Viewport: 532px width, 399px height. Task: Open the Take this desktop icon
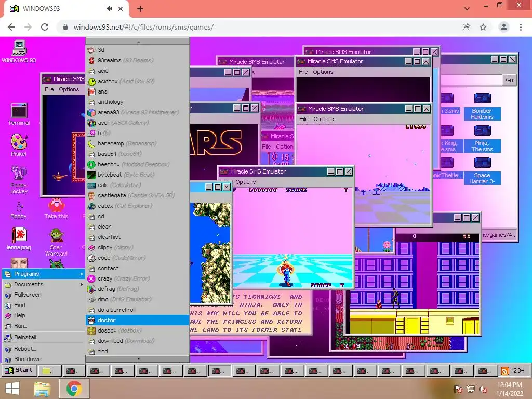56,208
